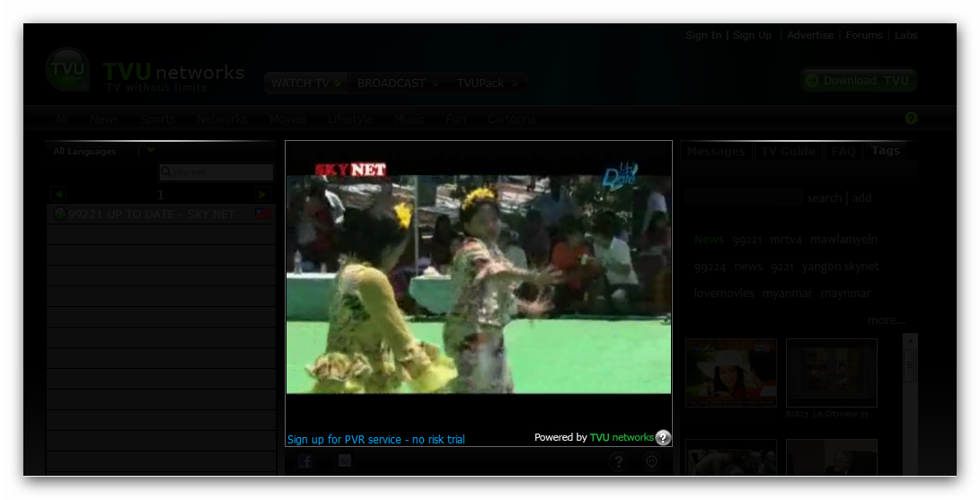Select the Music category

[x=410, y=118]
